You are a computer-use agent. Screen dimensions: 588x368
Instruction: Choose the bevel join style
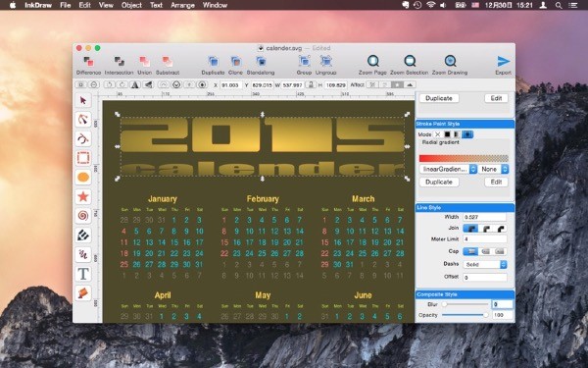(500, 229)
